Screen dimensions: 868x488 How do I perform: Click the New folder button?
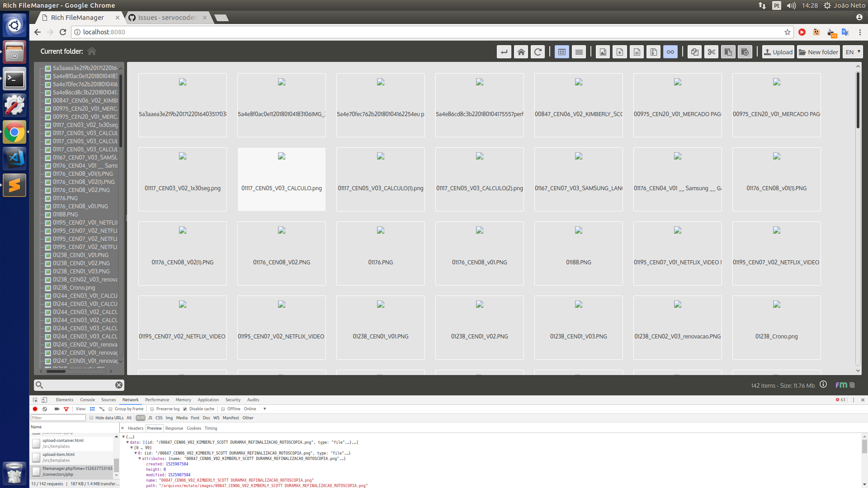(x=818, y=52)
